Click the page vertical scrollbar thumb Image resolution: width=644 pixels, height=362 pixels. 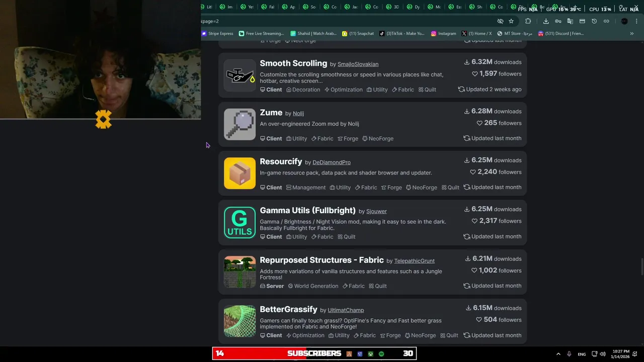pos(641,266)
